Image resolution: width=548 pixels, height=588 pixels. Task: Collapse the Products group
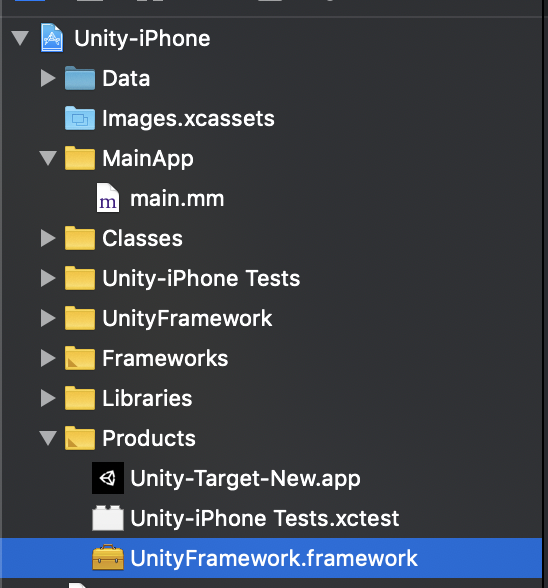pyautogui.click(x=48, y=438)
